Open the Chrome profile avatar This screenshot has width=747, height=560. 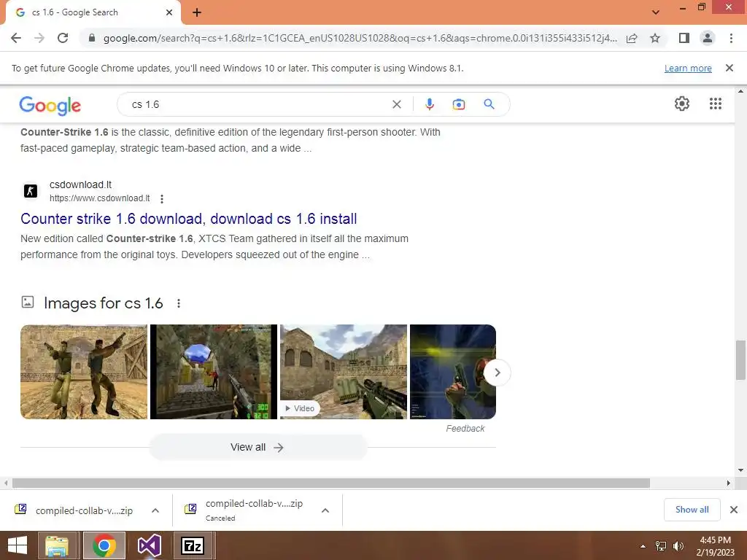tap(708, 38)
